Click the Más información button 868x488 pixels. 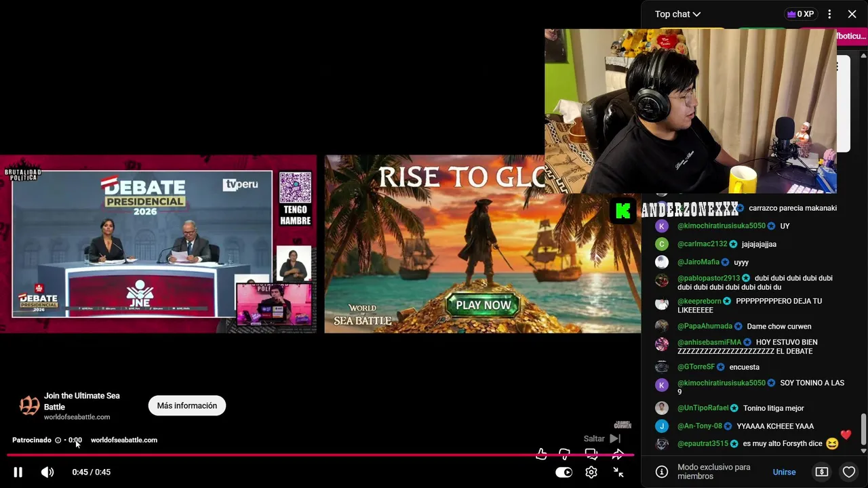pyautogui.click(x=187, y=405)
